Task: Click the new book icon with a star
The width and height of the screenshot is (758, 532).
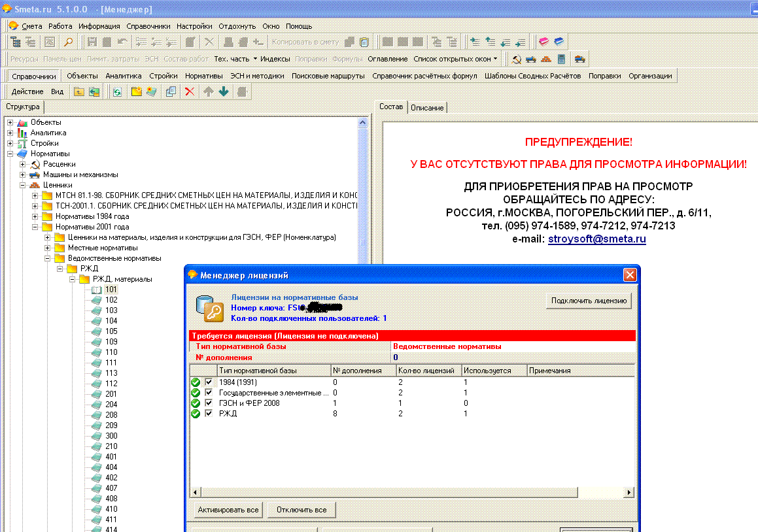Action: 151,91
